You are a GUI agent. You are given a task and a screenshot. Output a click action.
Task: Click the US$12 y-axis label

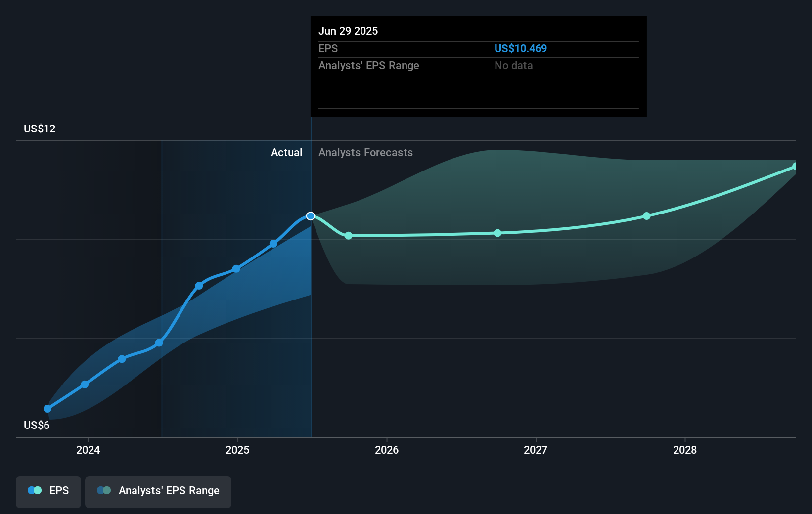(x=40, y=129)
